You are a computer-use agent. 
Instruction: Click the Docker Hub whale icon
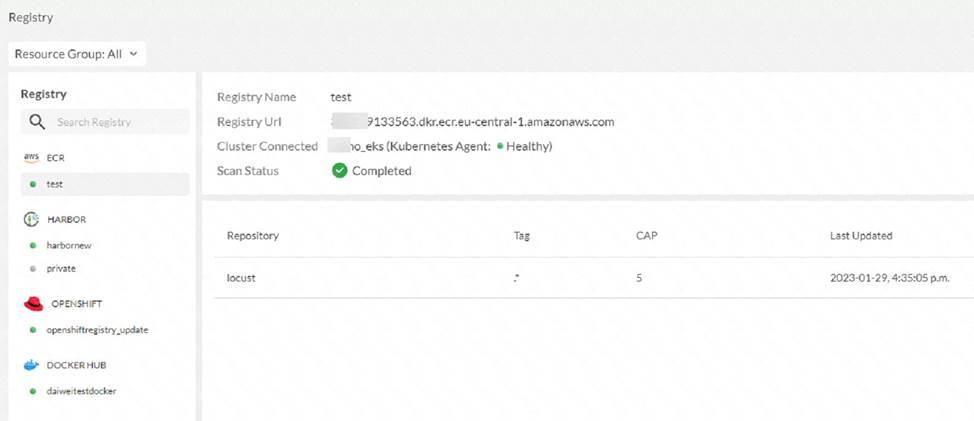(31, 365)
